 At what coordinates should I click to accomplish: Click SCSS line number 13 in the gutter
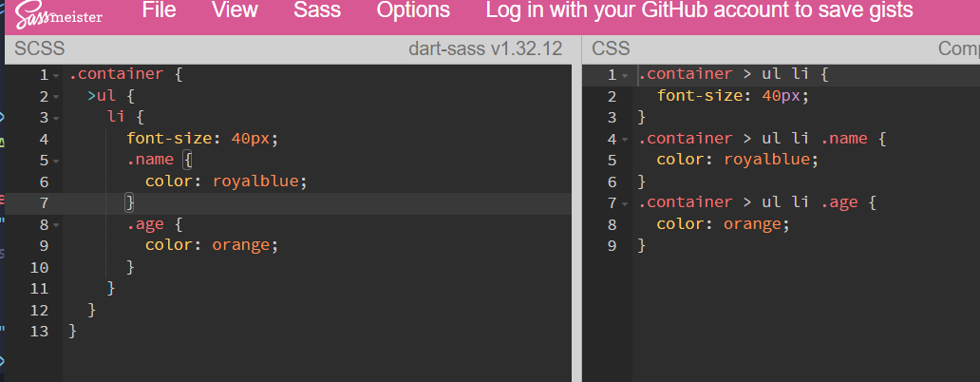point(39,332)
